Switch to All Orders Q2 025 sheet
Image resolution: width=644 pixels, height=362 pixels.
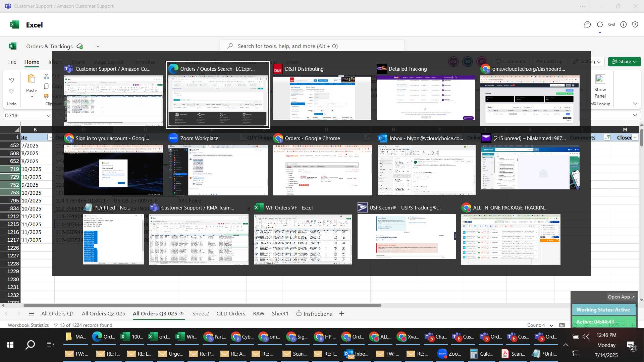tap(103, 314)
